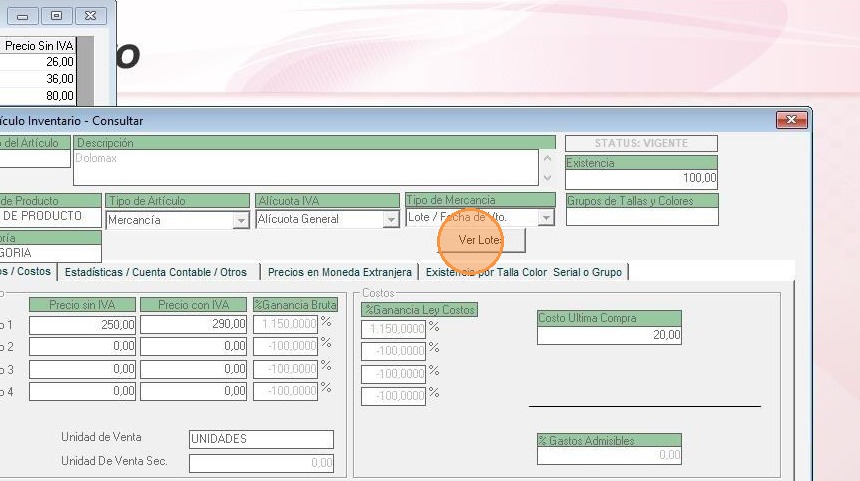
Task: Click the Mercancía combo box value
Action: (x=170, y=220)
